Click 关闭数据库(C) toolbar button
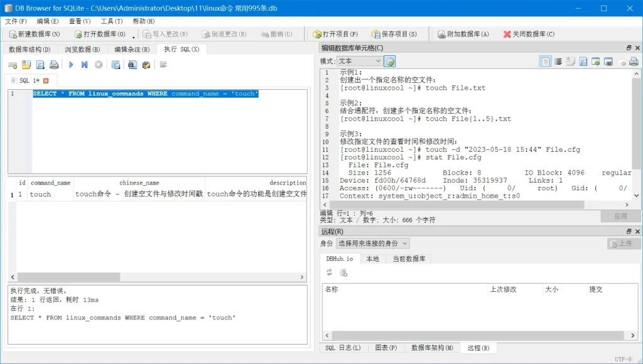Screen dimensions: 643x364 tap(529, 34)
